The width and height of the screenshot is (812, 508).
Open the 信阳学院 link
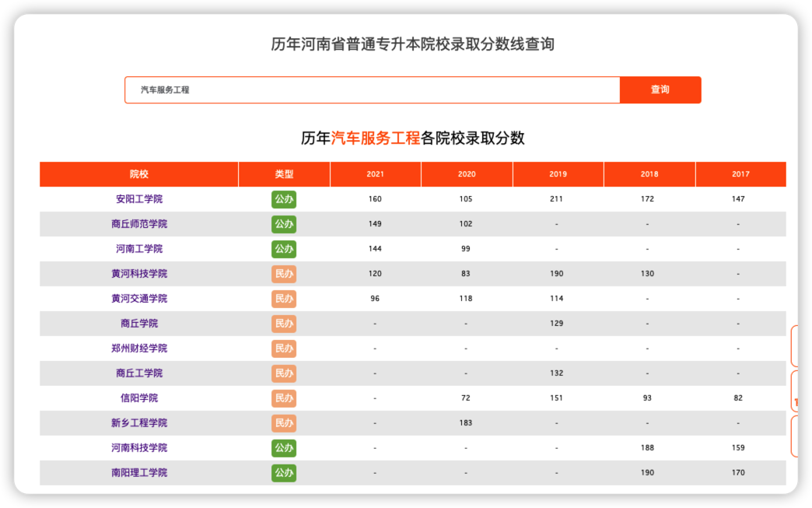coord(138,398)
